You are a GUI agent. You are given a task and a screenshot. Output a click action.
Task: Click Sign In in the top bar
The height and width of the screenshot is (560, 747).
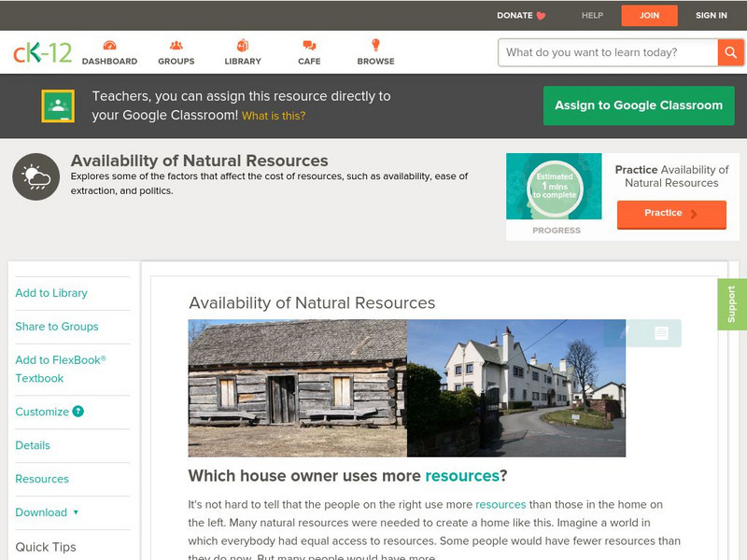click(x=712, y=15)
